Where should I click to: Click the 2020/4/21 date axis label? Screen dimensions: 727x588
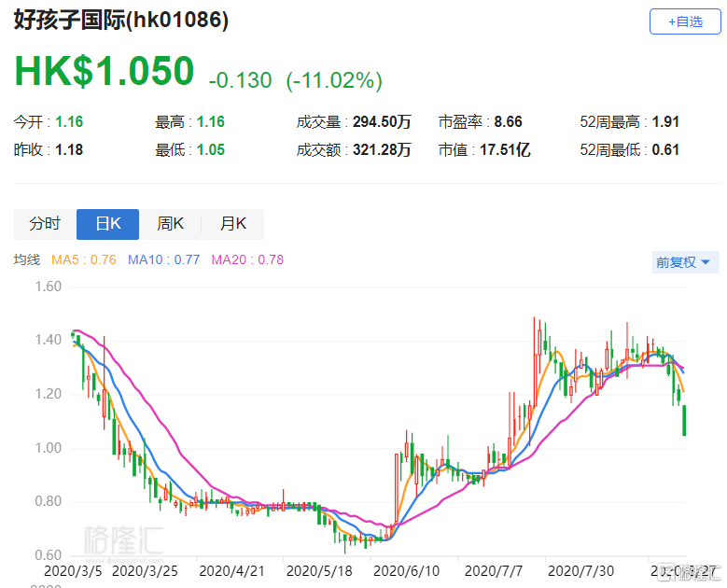(x=231, y=571)
